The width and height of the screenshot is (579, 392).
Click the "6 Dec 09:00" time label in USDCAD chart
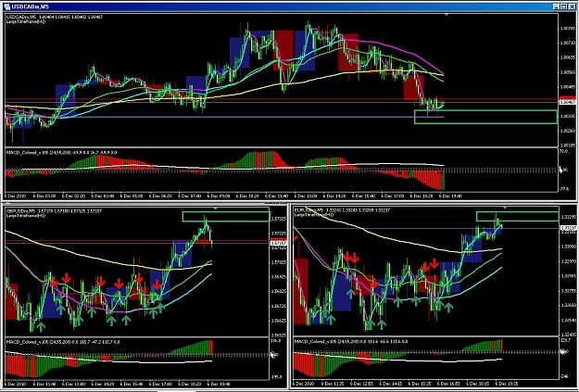coord(219,196)
